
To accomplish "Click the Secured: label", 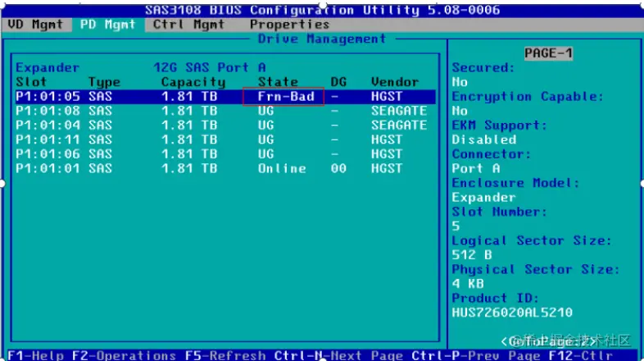I will click(x=483, y=68).
